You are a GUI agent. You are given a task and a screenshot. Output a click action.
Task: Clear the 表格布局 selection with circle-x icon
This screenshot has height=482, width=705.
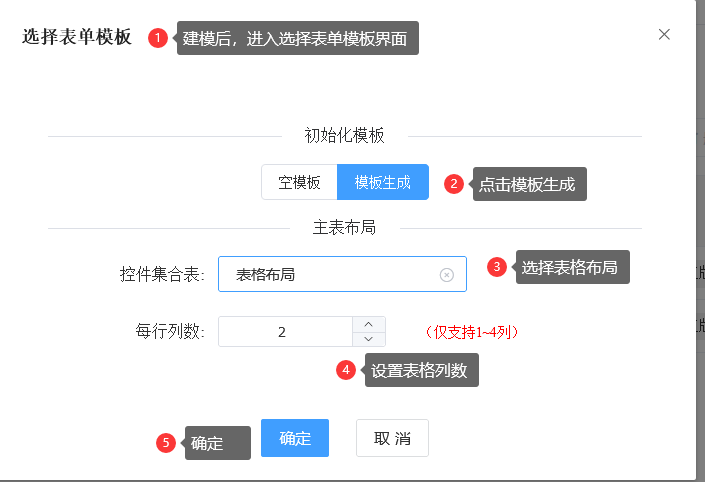[x=446, y=275]
